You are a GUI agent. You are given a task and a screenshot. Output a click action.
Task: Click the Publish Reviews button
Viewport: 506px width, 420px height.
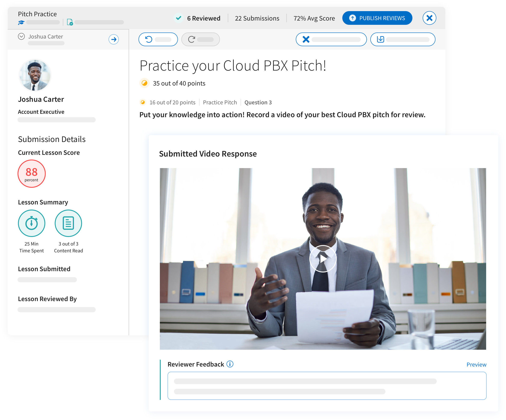click(x=377, y=18)
